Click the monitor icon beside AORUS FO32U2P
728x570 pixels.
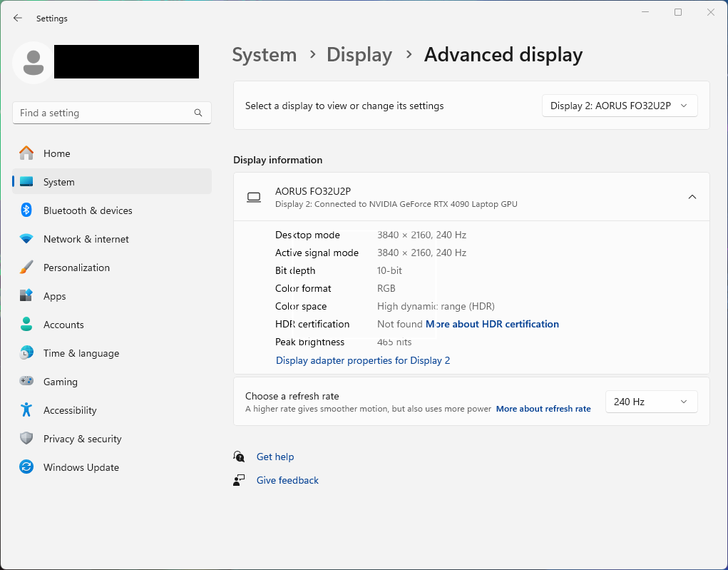(254, 198)
